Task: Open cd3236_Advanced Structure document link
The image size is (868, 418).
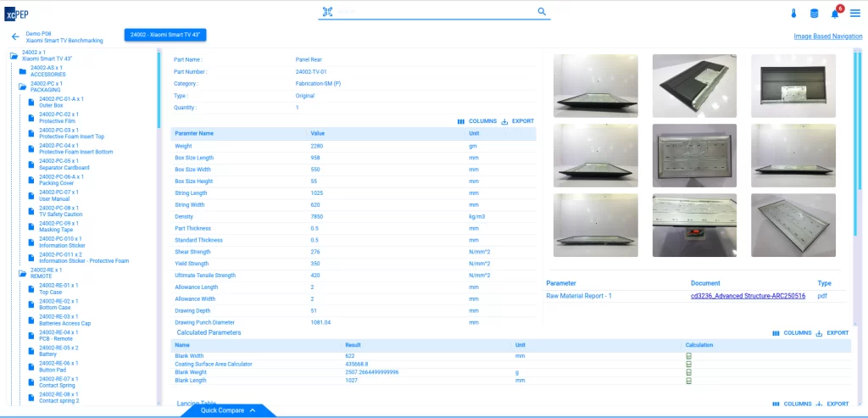Action: (x=748, y=296)
